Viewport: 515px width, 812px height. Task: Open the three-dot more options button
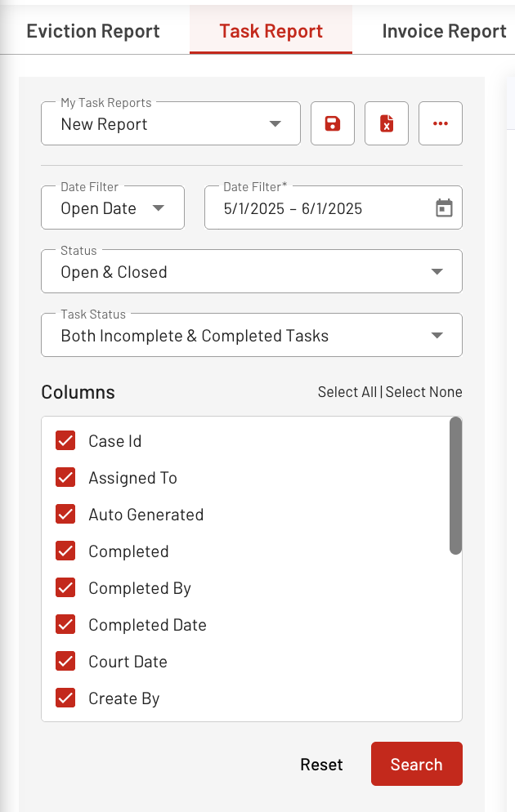(x=441, y=123)
